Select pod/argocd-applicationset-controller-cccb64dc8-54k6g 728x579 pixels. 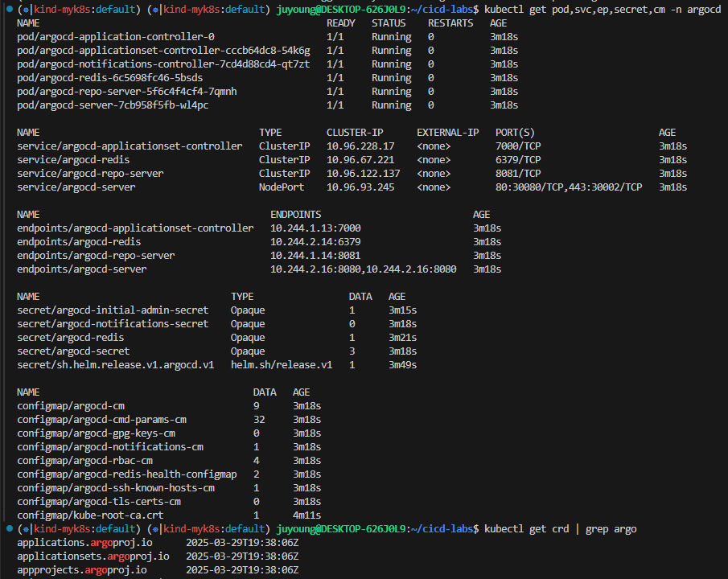[x=163, y=50]
